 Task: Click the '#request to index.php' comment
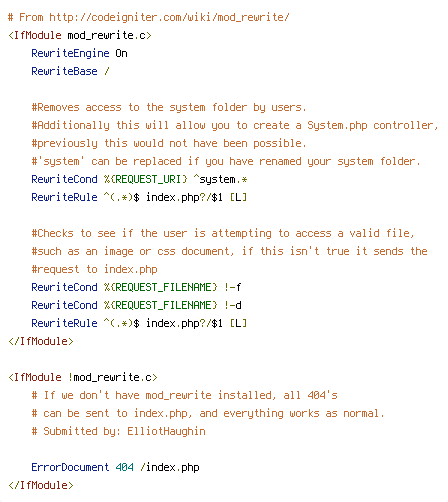[94, 269]
